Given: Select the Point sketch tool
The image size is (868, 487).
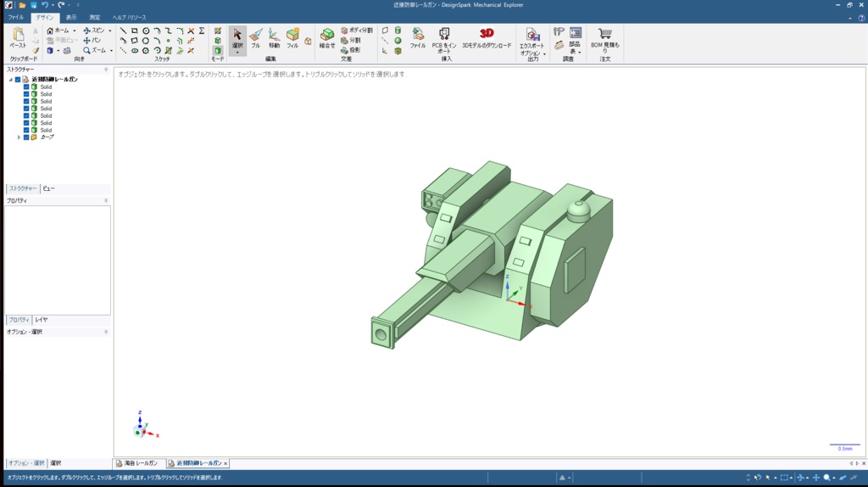Looking at the screenshot, I should (x=169, y=41).
